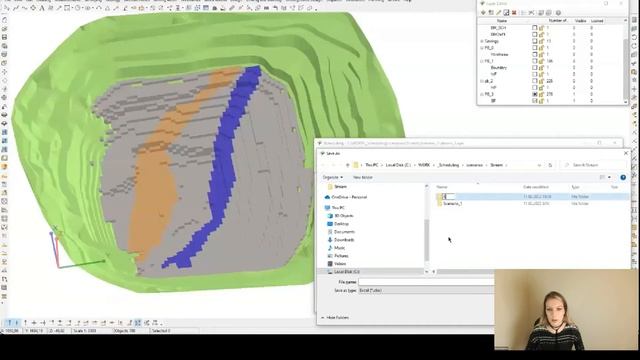Toggle visibility checkbox of the Savings layer
Image resolution: width=640 pixels, height=360 pixels.
click(535, 41)
